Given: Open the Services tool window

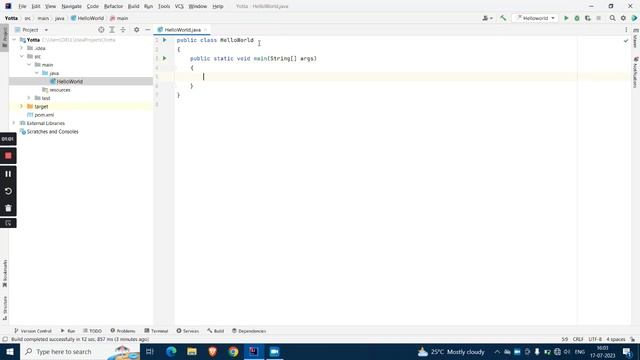Looking at the screenshot, I should [188, 331].
